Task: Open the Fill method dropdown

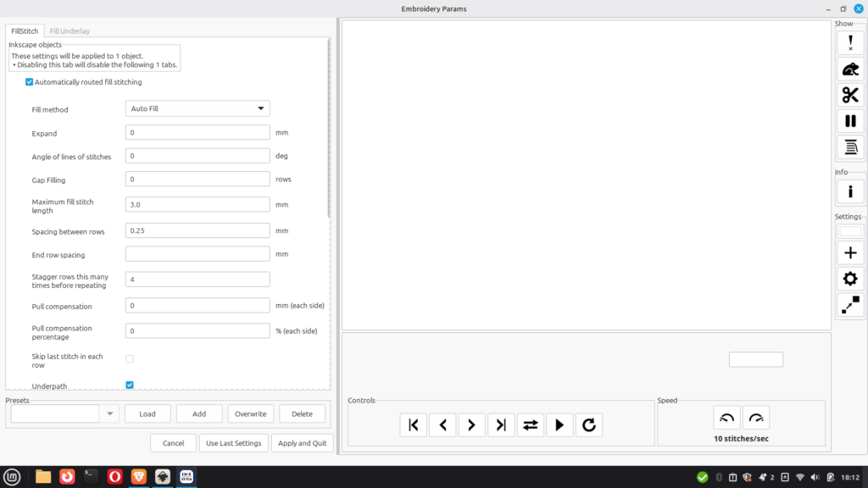Action: click(198, 108)
